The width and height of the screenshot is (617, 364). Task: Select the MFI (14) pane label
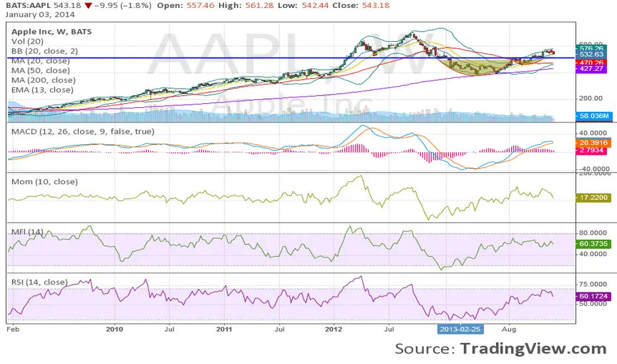pos(27,232)
